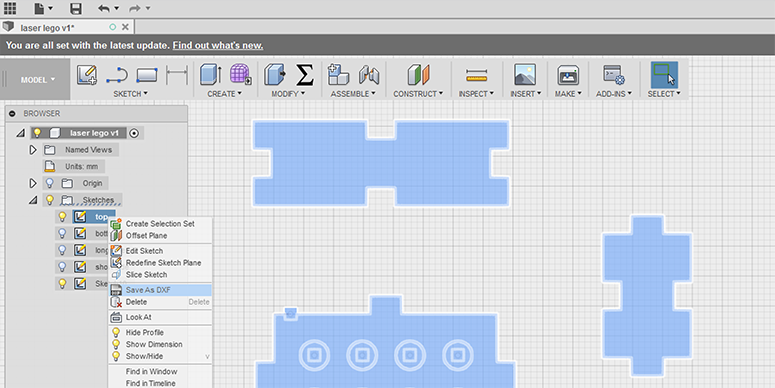Screen dimensions: 775x388
Task: Select the 3D Print make tool
Action: point(568,75)
